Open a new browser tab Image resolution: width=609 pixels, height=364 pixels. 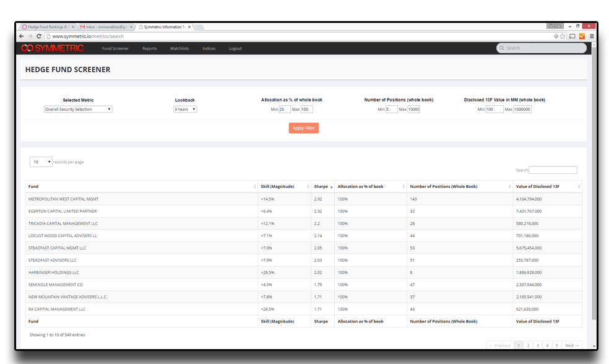point(199,27)
